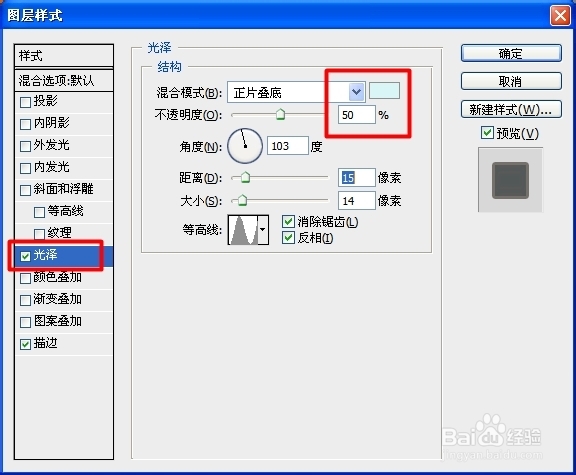Click the 确定 button

coord(511,53)
